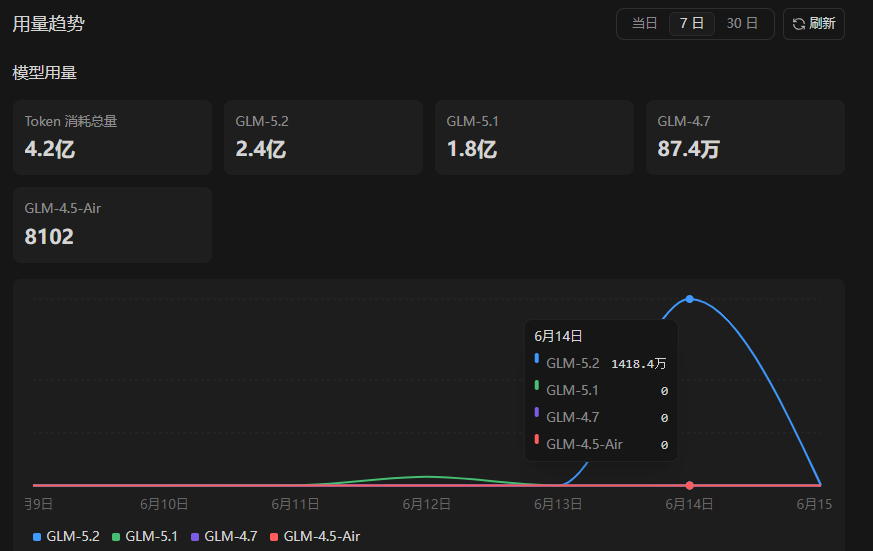The width and height of the screenshot is (873, 551).
Task: Click the 8102 value
Action: (x=49, y=237)
